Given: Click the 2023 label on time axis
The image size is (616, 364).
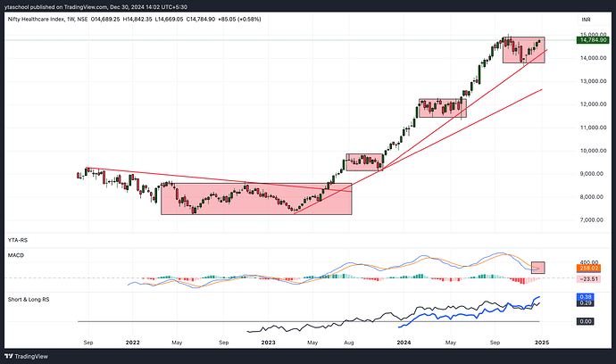Looking at the screenshot, I should 267,342.
